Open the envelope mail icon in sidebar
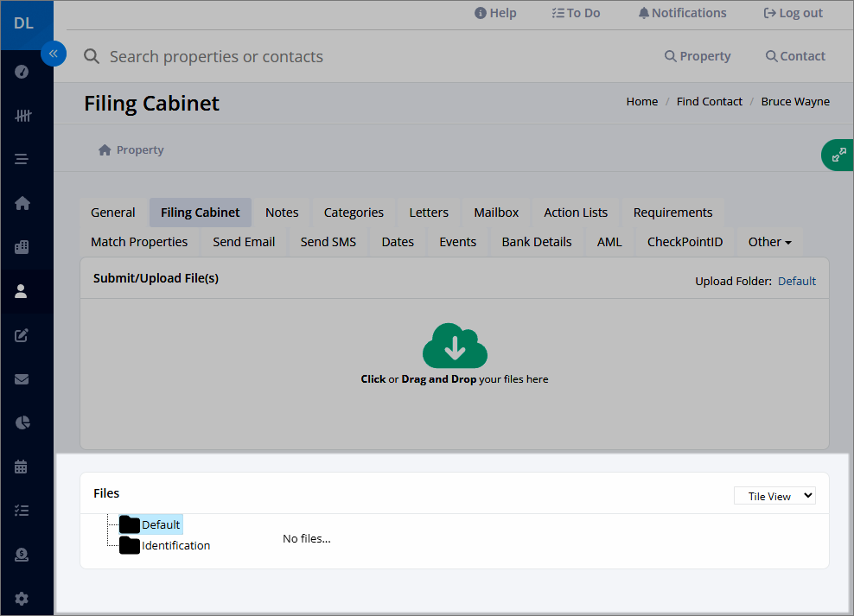The width and height of the screenshot is (854, 616). coord(22,379)
